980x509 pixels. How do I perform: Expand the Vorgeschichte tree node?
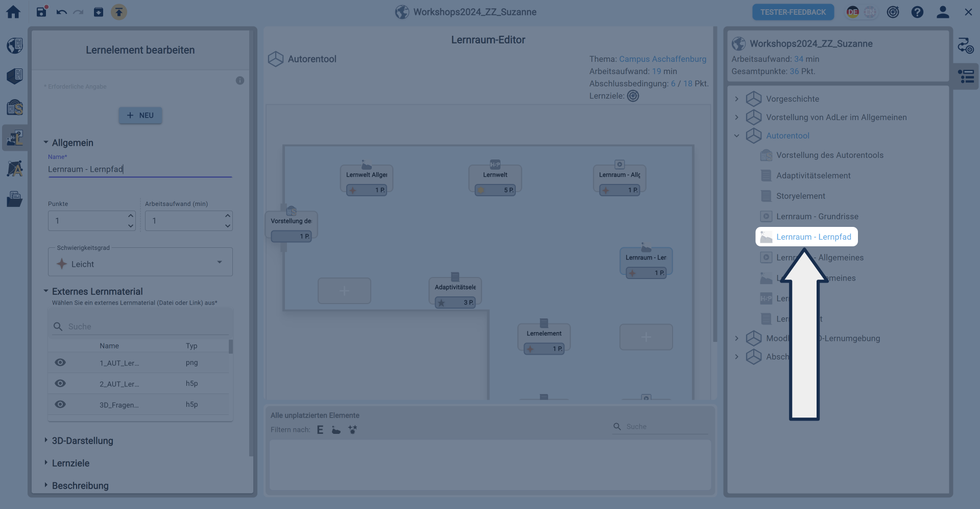click(x=736, y=99)
